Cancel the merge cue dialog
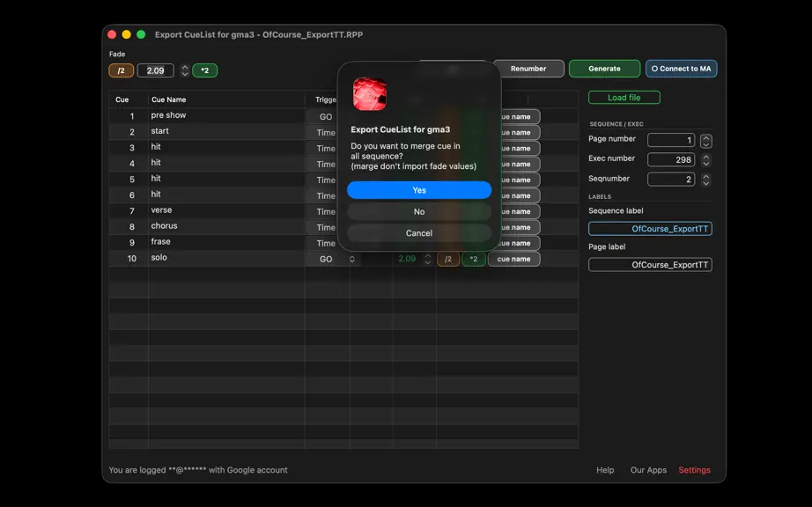The height and width of the screenshot is (507, 812). 419,232
